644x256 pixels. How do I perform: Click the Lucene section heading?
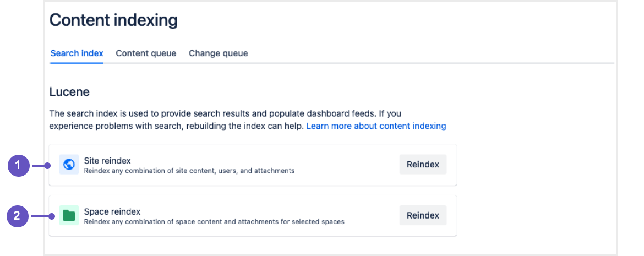click(69, 92)
